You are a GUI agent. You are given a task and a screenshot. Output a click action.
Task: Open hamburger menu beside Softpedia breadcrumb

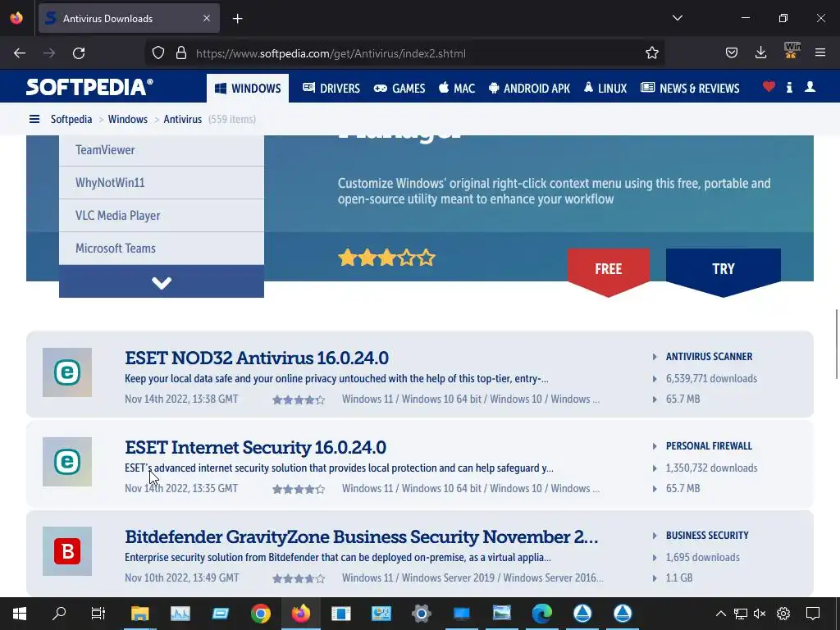click(34, 119)
